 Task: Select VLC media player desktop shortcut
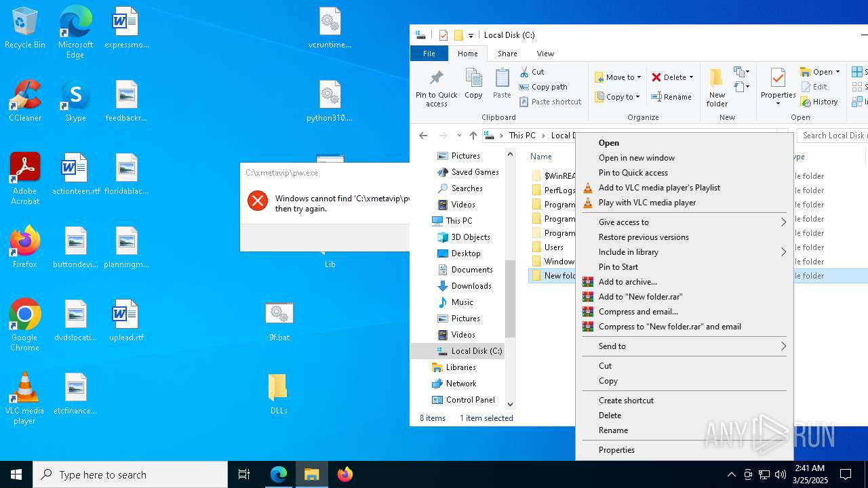click(25, 399)
